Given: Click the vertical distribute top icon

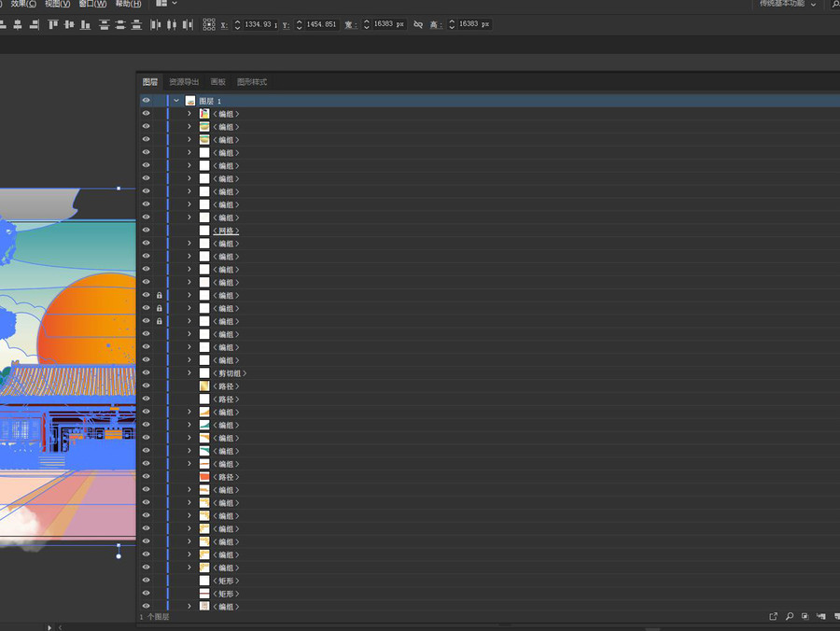Looking at the screenshot, I should click(105, 24).
